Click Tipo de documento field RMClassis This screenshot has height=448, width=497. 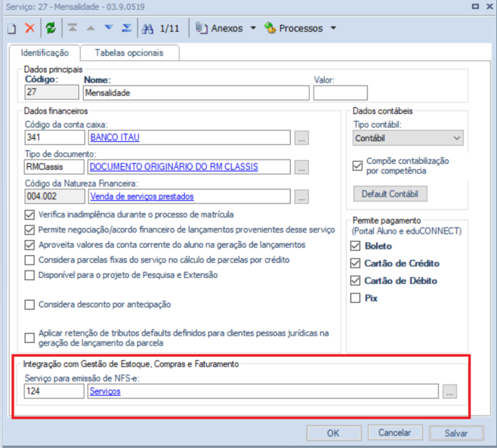tap(54, 167)
